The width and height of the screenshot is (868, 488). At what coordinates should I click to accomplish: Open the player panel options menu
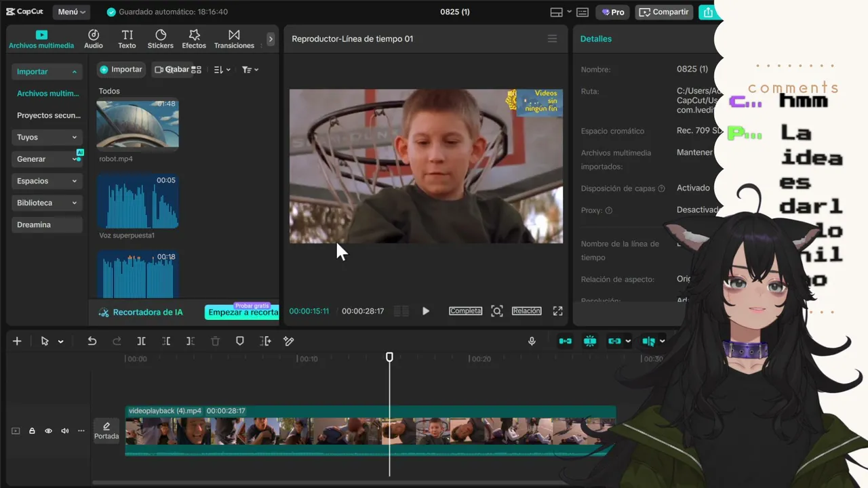click(x=552, y=39)
